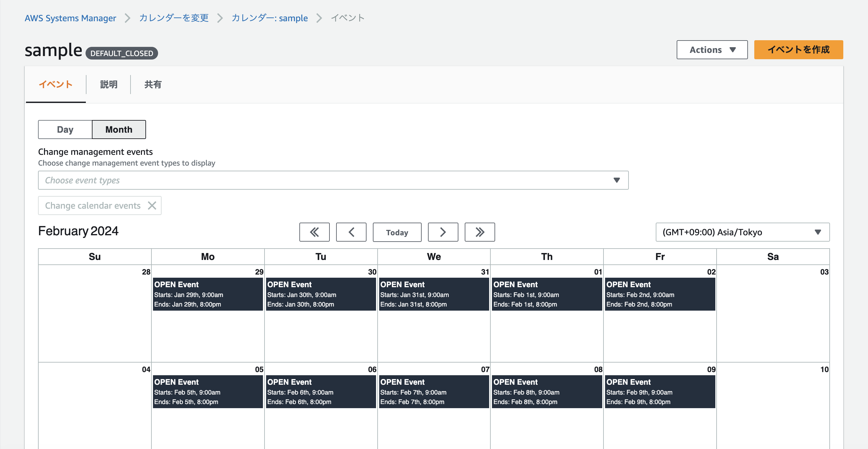
Task: Click the event types dropdown arrow
Action: point(616,180)
